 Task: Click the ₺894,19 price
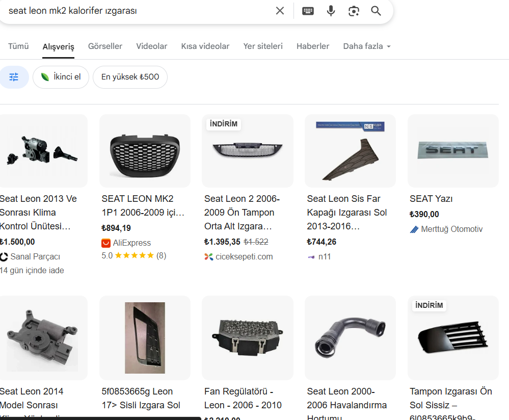[116, 228]
